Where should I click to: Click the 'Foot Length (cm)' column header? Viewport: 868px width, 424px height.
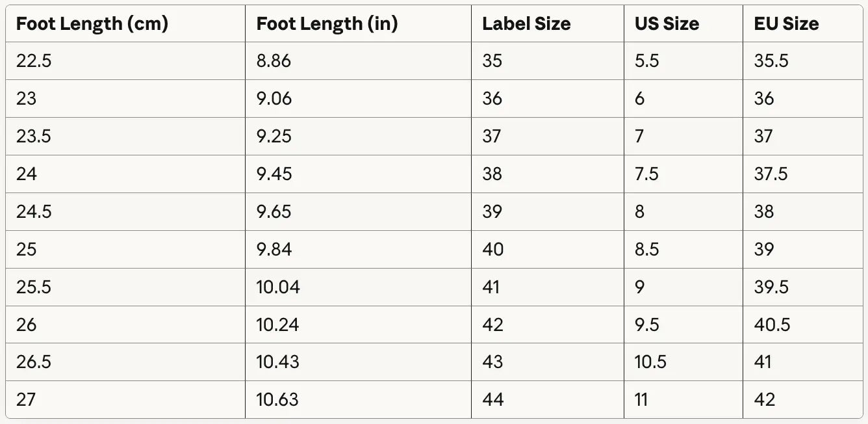92,24
